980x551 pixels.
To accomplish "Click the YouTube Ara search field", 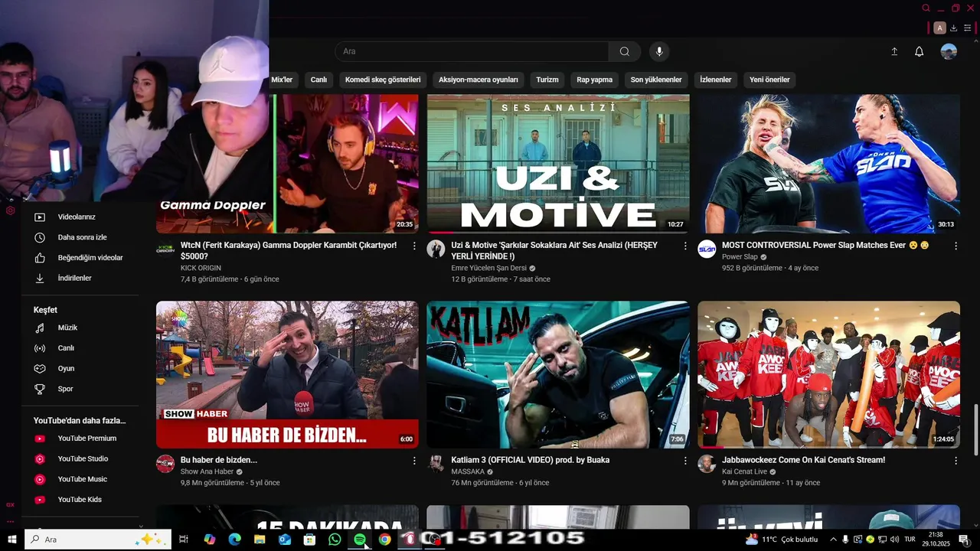I will (x=472, y=51).
